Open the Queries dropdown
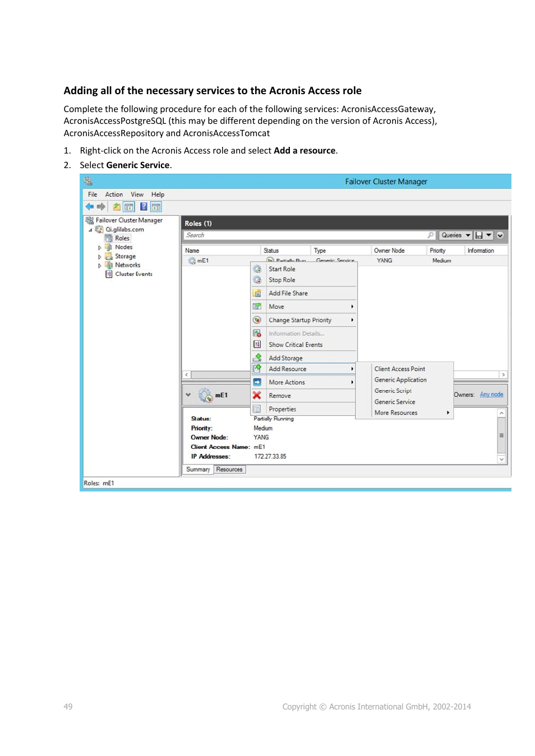This screenshot has height=756, width=535. pyautogui.click(x=455, y=235)
